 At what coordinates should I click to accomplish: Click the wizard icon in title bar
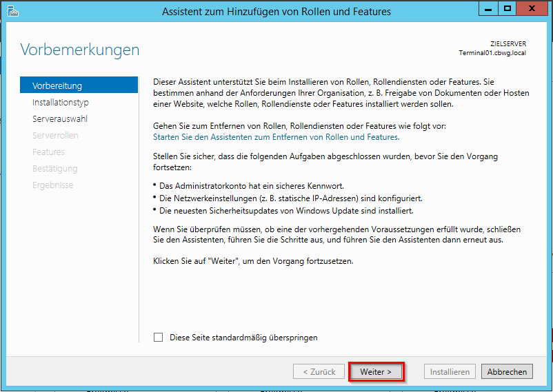[12, 11]
